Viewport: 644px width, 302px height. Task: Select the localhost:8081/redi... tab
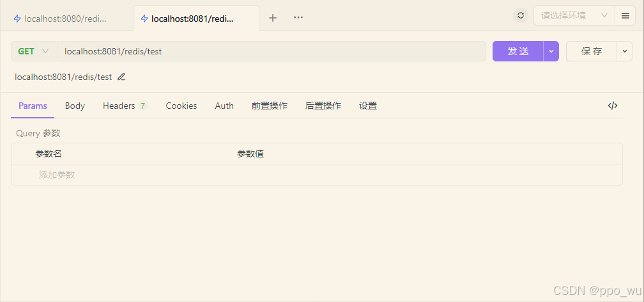(x=196, y=19)
